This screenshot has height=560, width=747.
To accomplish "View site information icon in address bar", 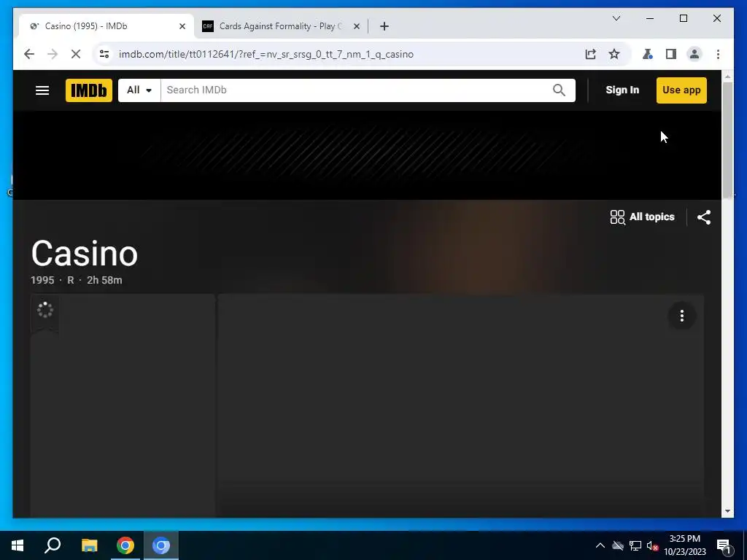I will 104,54.
